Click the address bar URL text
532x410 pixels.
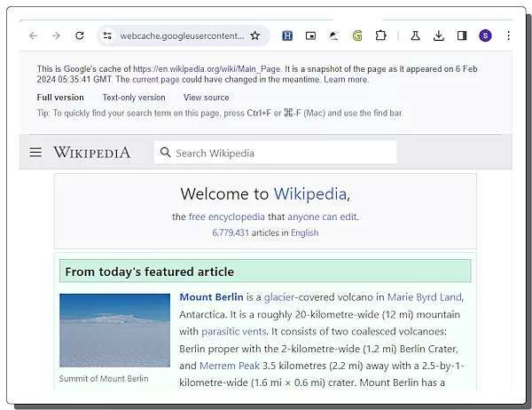[182, 35]
